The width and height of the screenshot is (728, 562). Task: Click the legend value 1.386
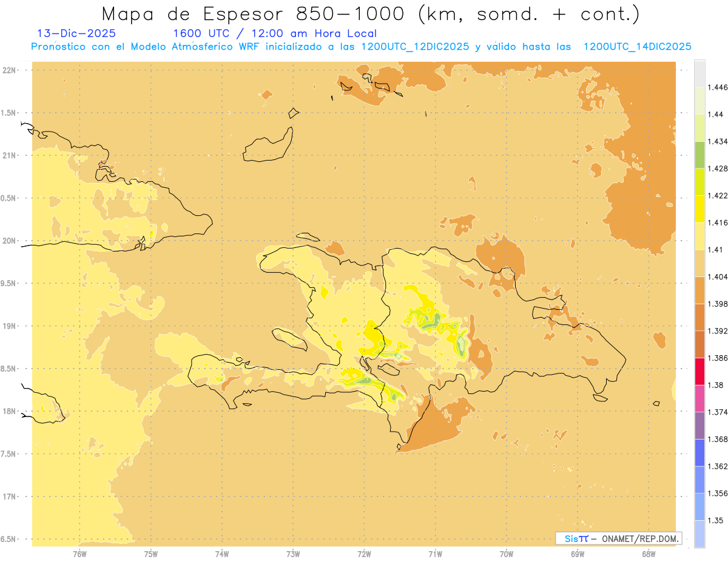tap(718, 358)
